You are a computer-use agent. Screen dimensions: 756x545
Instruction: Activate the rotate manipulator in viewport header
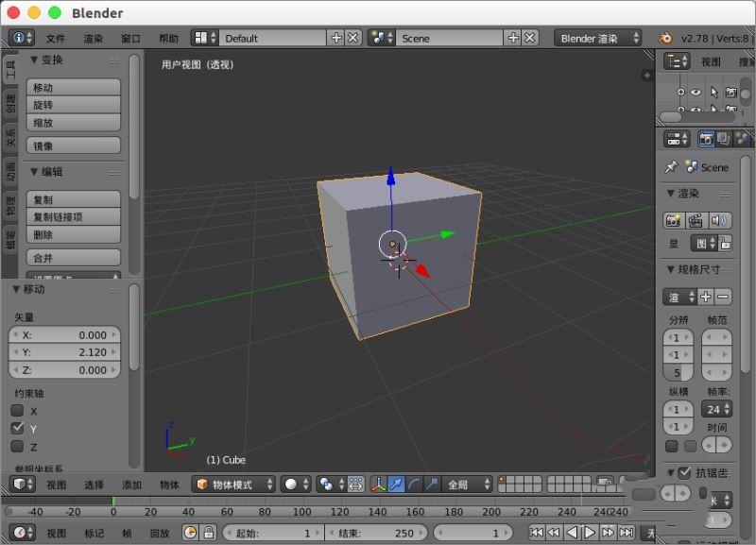414,483
